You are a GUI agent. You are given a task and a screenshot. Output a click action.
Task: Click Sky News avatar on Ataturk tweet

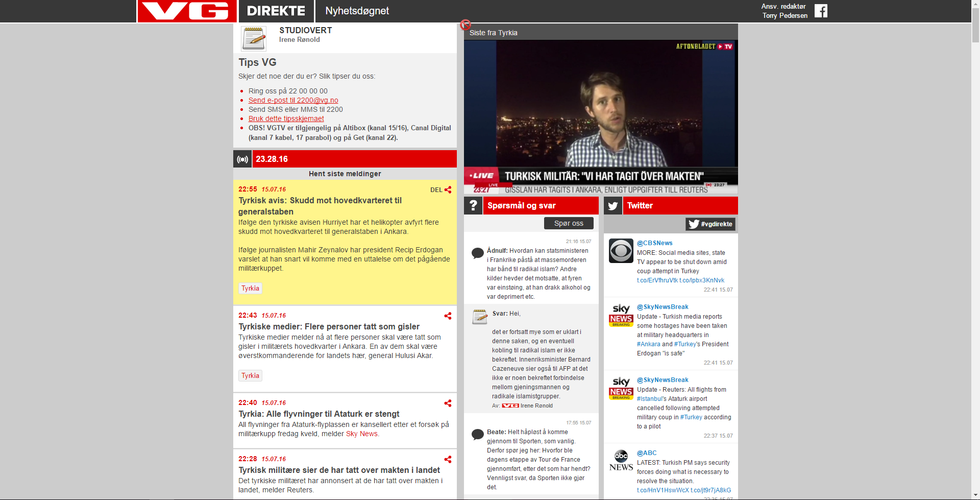(621, 388)
